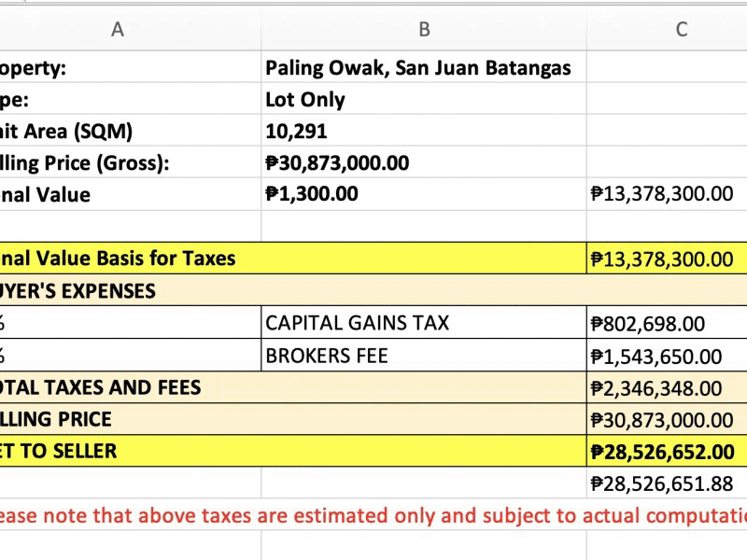Click the unit area value 10,291
The width and height of the screenshot is (747, 560).
pos(296,132)
